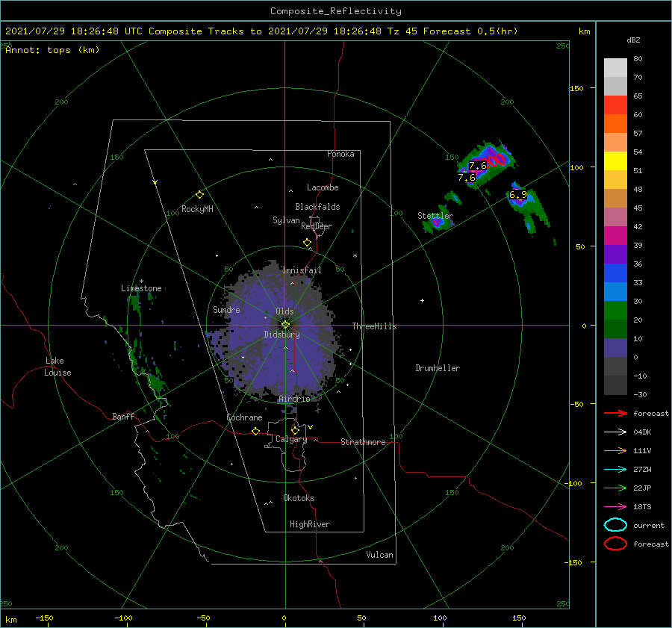The height and width of the screenshot is (628, 672).
Task: Click the red forecast arrow in the legend
Action: click(x=615, y=413)
